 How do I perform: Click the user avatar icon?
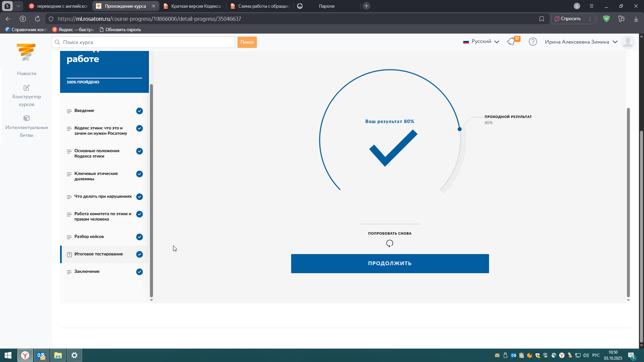pyautogui.click(x=628, y=42)
